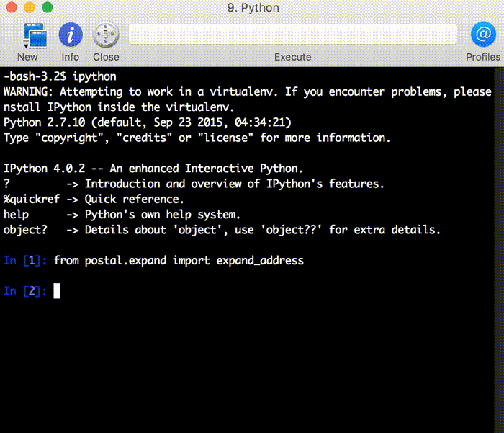Click the Close session toolbar icon
The image size is (504, 433).
click(x=106, y=35)
